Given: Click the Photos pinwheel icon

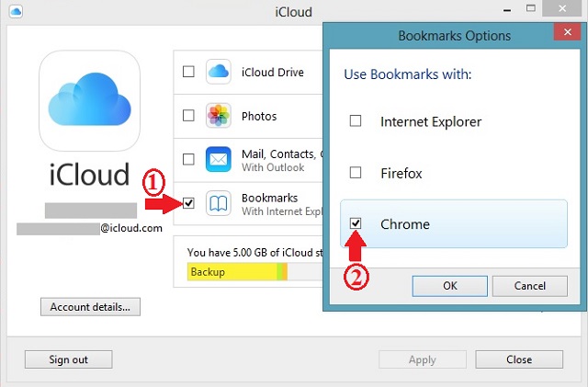Looking at the screenshot, I should point(218,116).
